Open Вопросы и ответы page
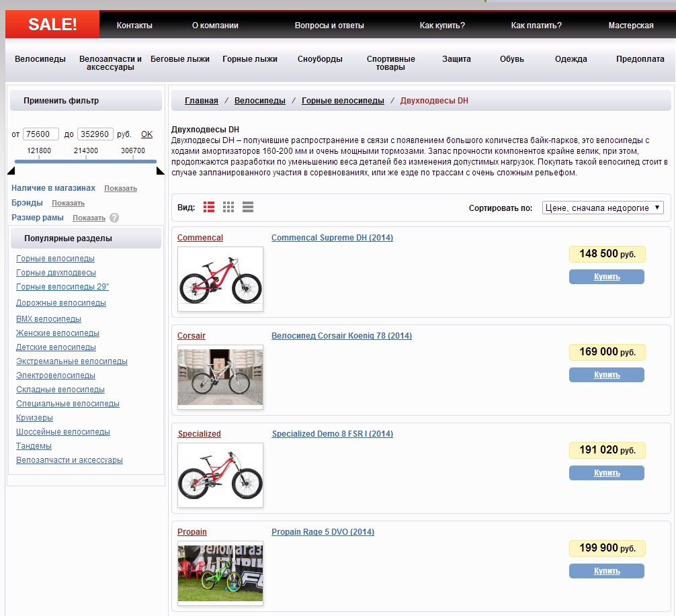Viewport: 676px width, 616px height. coord(329,26)
